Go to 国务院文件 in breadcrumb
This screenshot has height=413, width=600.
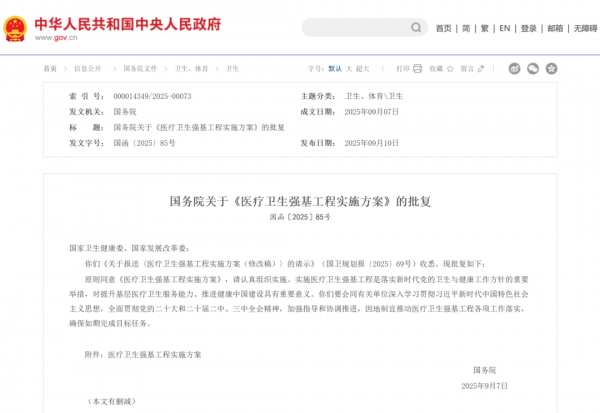point(140,69)
